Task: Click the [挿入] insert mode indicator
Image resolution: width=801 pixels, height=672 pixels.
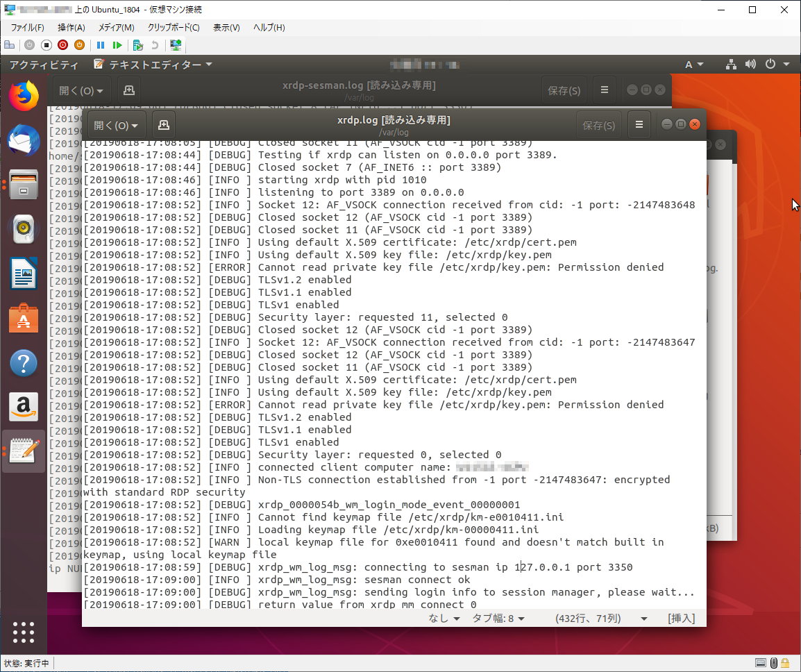Action: pyautogui.click(x=682, y=619)
